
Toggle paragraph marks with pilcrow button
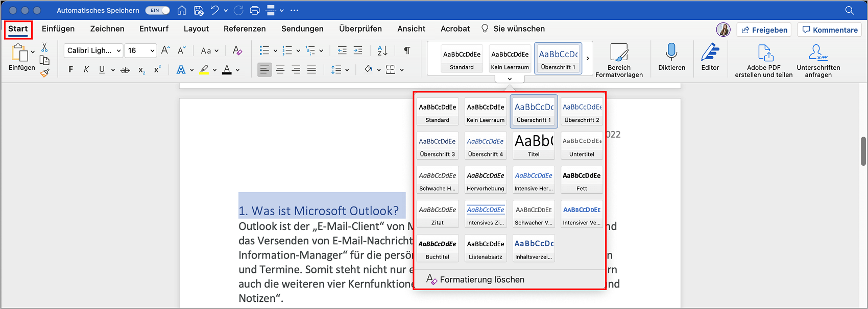coord(407,50)
